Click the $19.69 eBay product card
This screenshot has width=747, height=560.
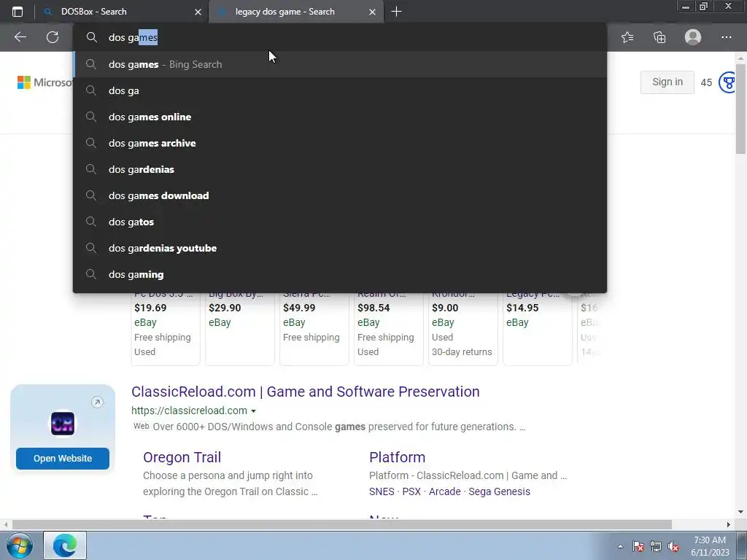pyautogui.click(x=166, y=329)
